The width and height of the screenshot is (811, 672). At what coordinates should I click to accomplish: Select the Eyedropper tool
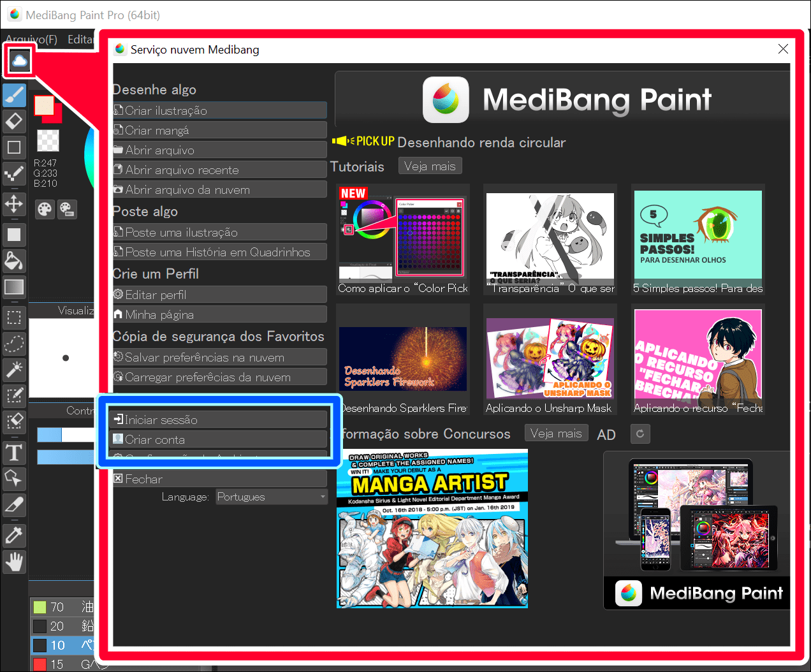14,535
